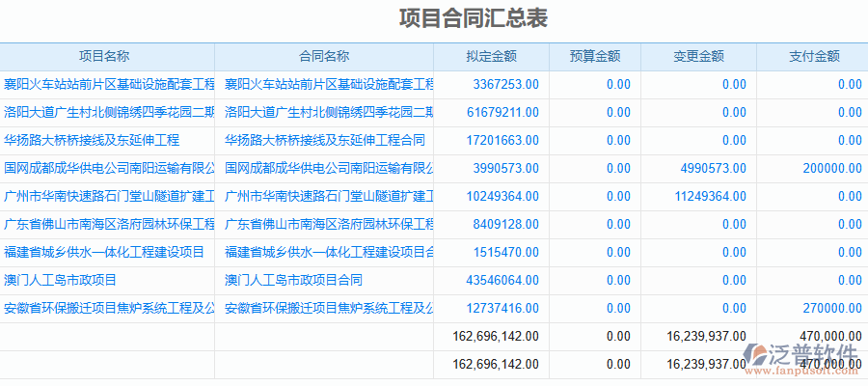Viewport: 868px width, 386px height.
Task: Select amount 8409128.00
Action: 506,224
